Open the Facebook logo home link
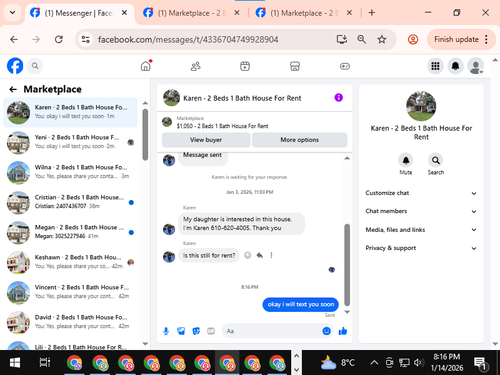The image size is (500, 375). tap(15, 66)
